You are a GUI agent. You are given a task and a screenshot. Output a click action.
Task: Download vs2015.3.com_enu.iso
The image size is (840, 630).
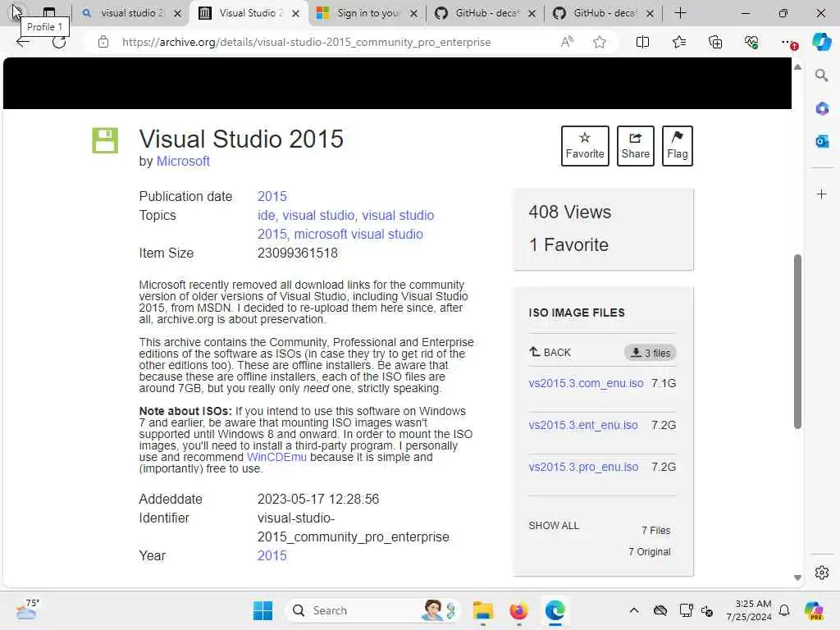(586, 383)
